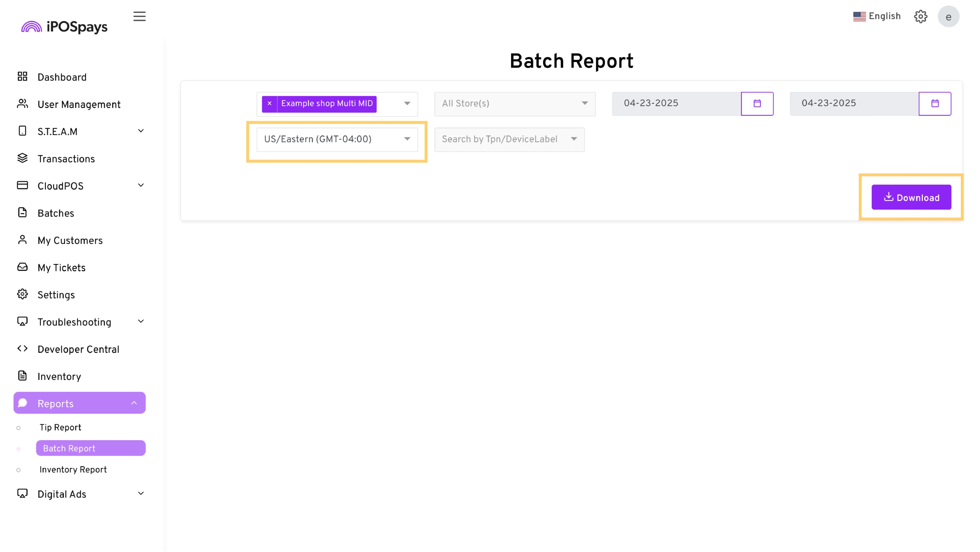Open Search by Tpn/DeviceLabel dropdown
Image resolution: width=980 pixels, height=552 pixels.
tap(509, 139)
